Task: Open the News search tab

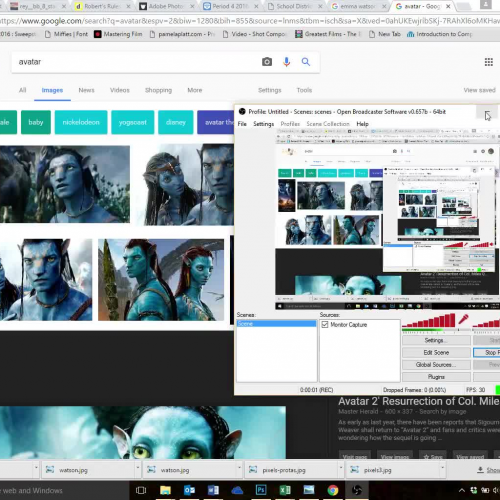Action: point(86,90)
